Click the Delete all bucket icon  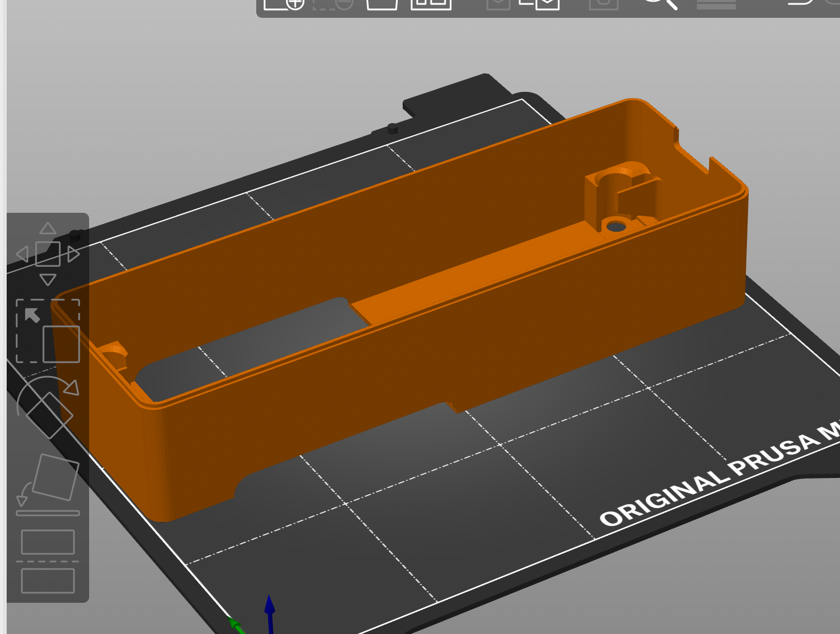382,4
